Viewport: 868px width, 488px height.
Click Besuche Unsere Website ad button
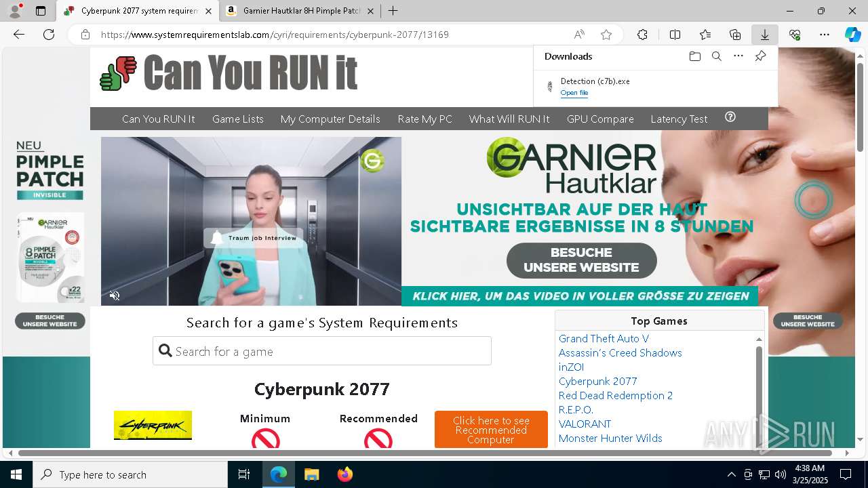click(581, 260)
